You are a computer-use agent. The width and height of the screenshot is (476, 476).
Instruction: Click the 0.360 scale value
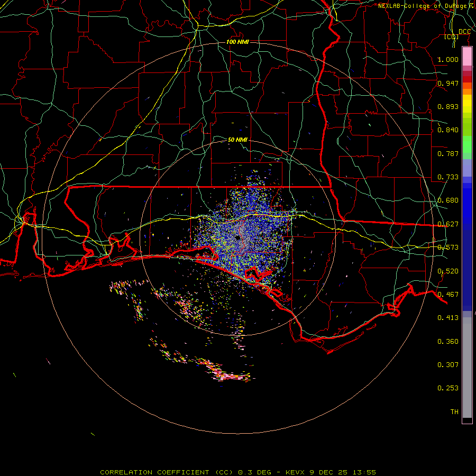tap(448, 342)
